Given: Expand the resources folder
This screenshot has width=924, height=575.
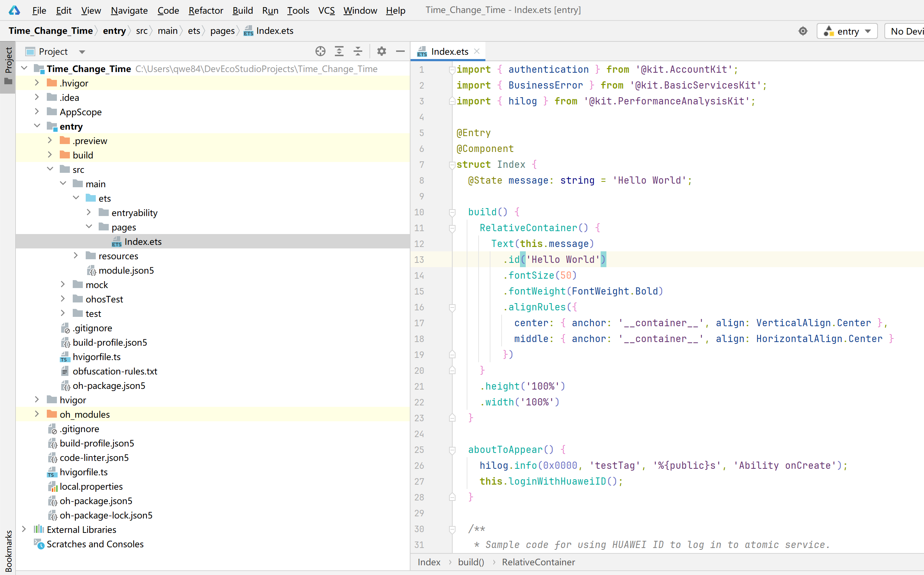Looking at the screenshot, I should [76, 256].
